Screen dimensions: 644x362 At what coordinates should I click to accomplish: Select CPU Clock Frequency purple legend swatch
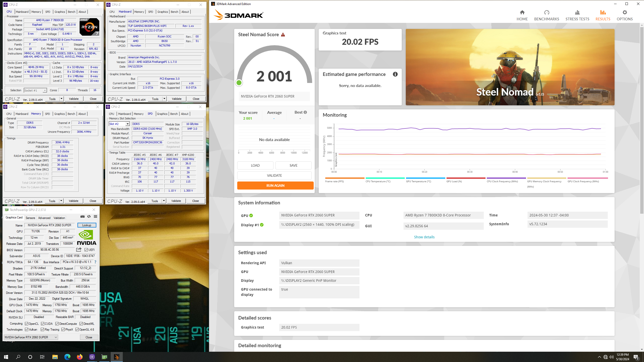pyautogui.click(x=506, y=178)
